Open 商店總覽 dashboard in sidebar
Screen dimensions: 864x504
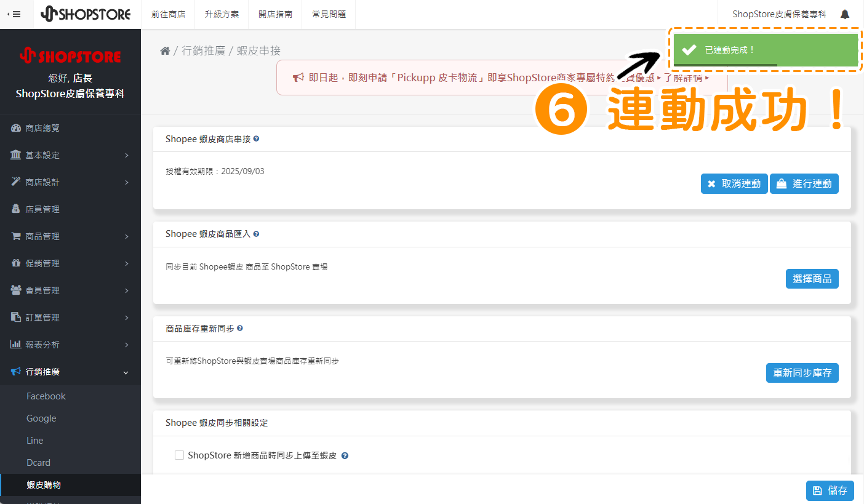[70, 128]
